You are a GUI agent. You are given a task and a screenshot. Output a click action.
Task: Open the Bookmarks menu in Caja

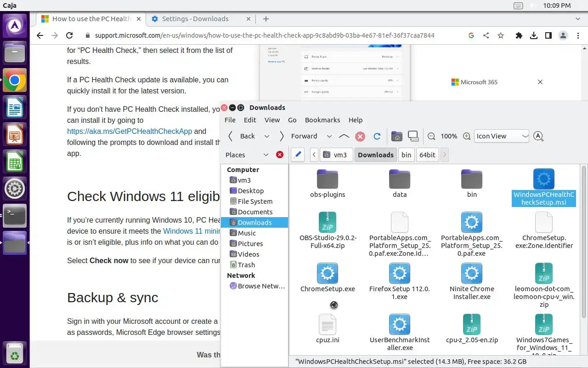click(x=322, y=120)
